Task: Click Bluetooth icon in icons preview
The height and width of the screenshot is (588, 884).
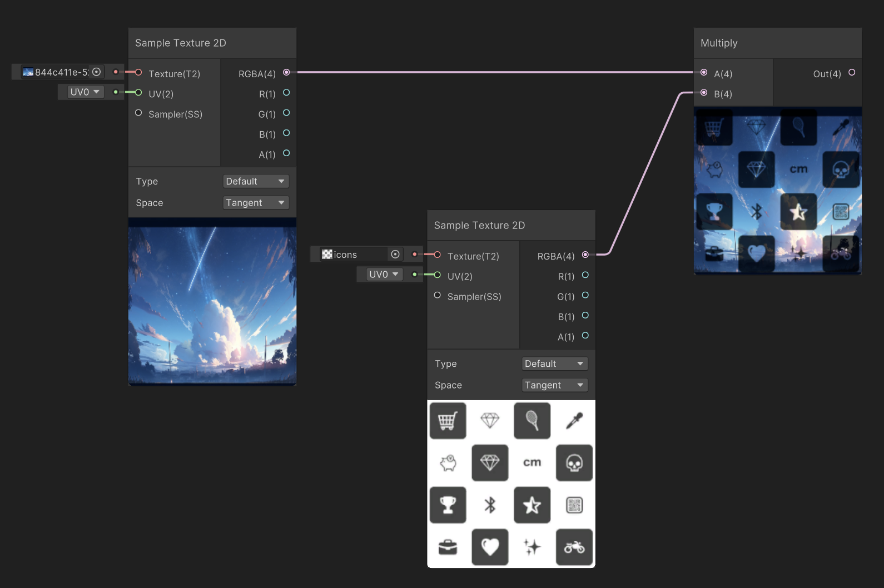Action: pos(490,505)
